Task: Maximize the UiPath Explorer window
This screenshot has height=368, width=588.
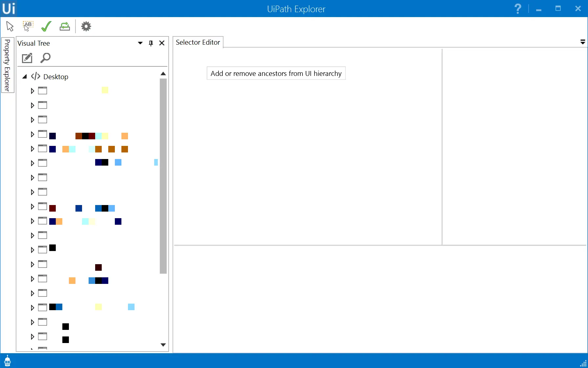Action: tap(558, 9)
